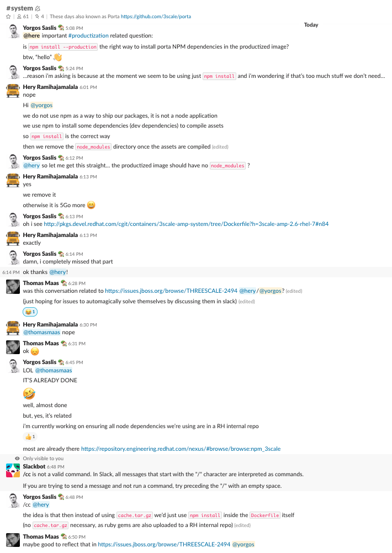Open Slackbot's avatar icon
This screenshot has width=392, height=553.
point(13,471)
